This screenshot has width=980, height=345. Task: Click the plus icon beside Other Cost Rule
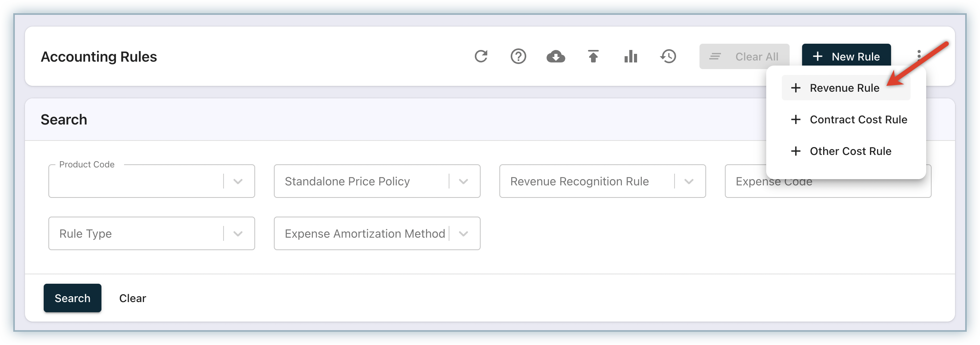point(795,151)
